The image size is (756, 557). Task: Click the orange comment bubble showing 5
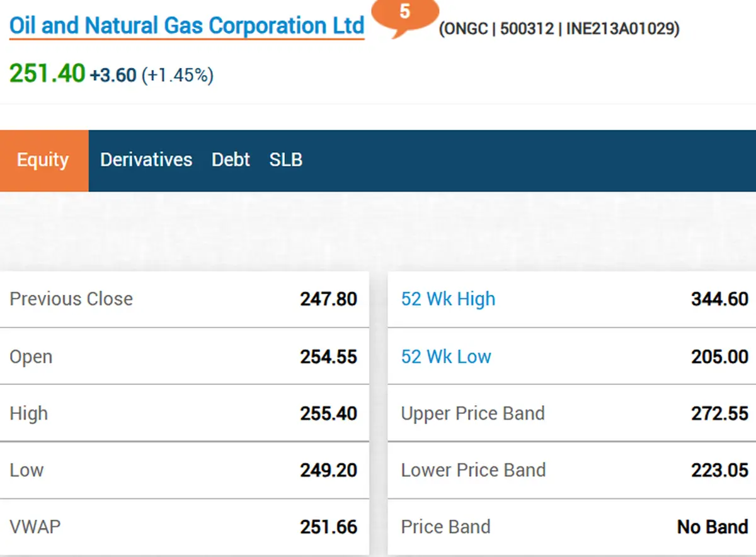coord(404,13)
